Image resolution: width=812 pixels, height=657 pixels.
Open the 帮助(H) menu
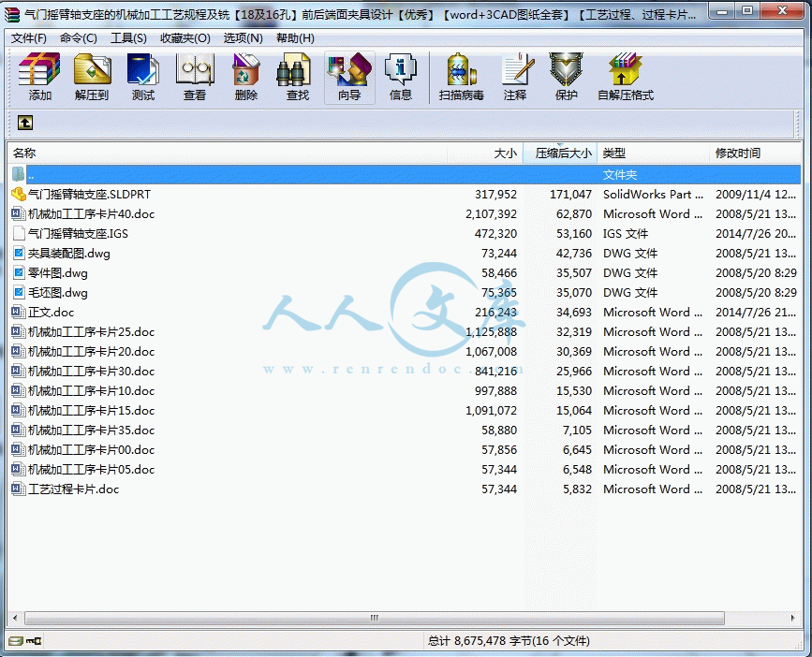pos(295,38)
